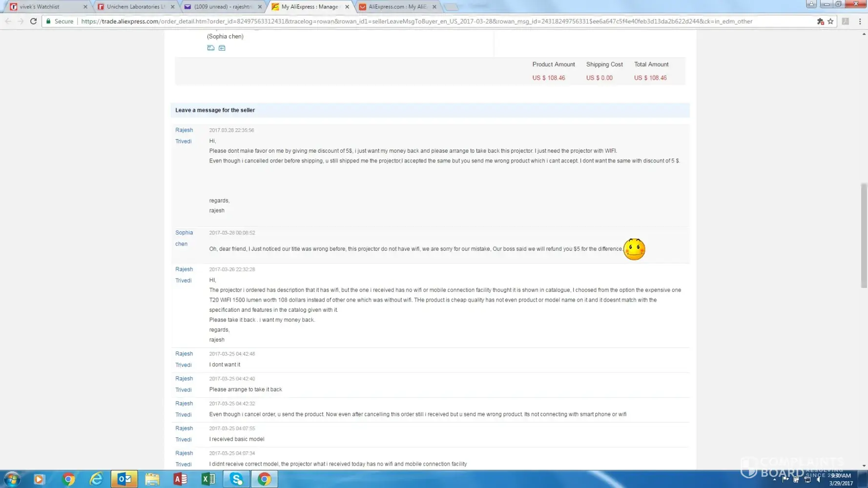Close the vivek's Watchlist tab

point(85,7)
